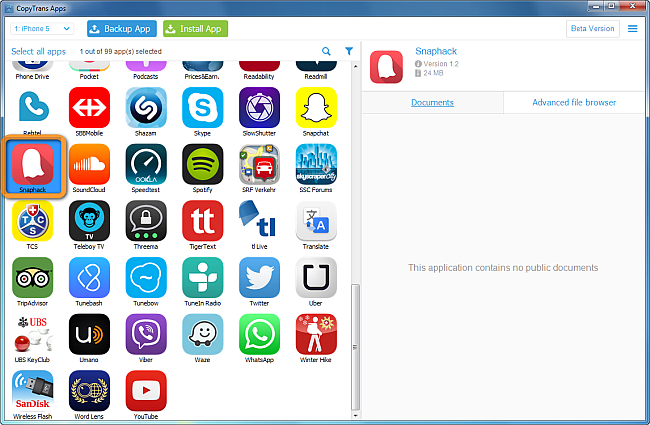Select the TigerText app icon
650x425 pixels.
point(202,221)
